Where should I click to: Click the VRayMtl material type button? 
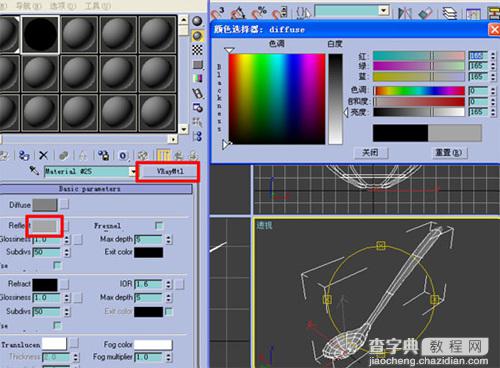coord(170,171)
